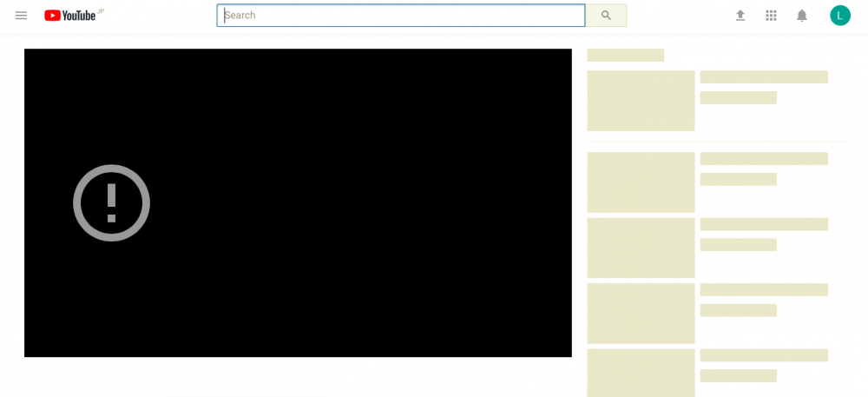This screenshot has width=868, height=397.
Task: Go to the YouTube home logo
Action: point(70,16)
